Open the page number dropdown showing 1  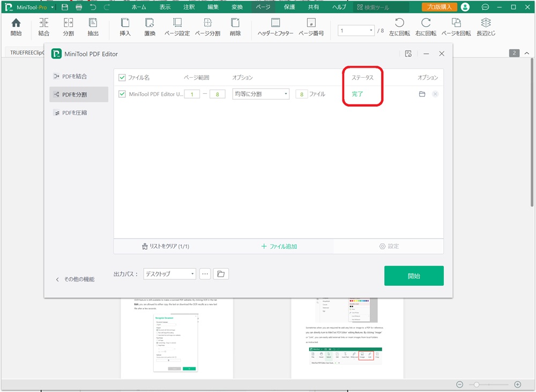pos(356,31)
